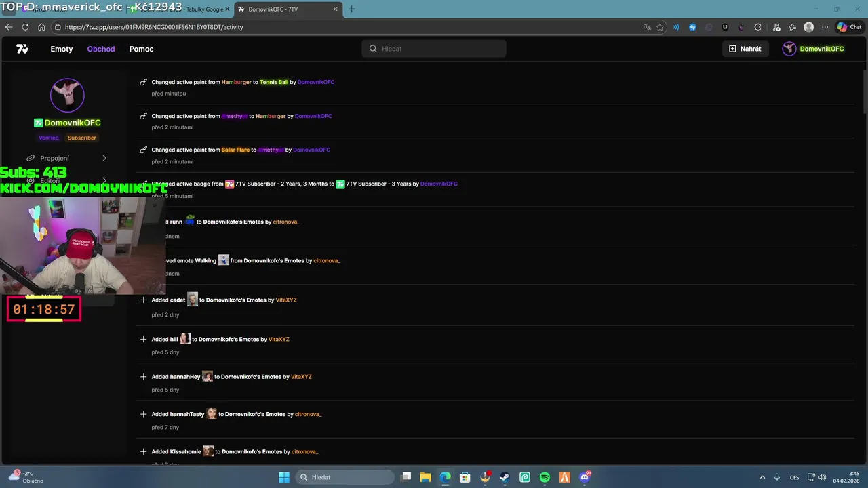Click the hiii emote thumbnail

(x=185, y=338)
